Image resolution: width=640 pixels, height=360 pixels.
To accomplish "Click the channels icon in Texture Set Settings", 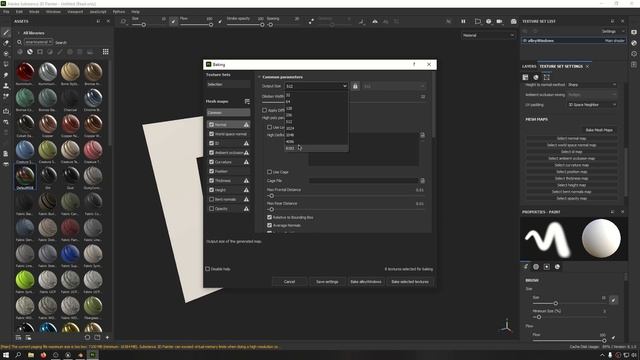I will pos(536,77).
